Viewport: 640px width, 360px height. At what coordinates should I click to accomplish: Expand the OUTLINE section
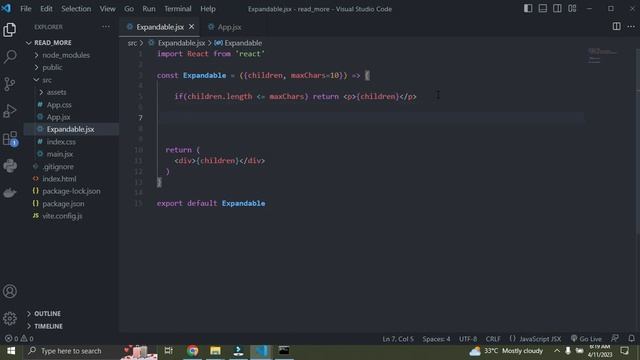47,313
